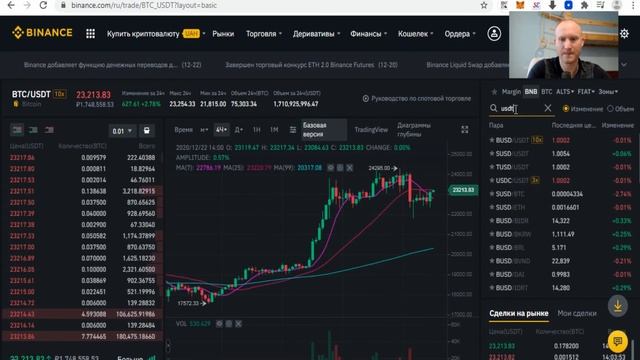640x360 pixels.
Task: Go back in the browser
Action: pyautogui.click(x=11, y=5)
